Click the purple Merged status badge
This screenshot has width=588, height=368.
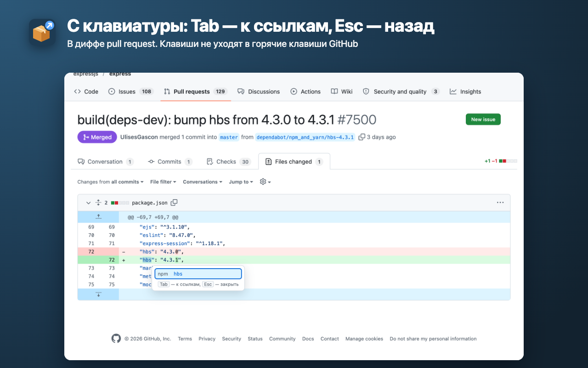(97, 137)
